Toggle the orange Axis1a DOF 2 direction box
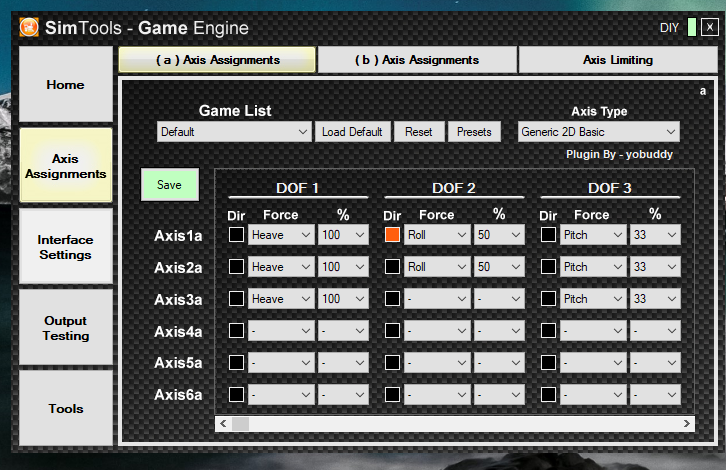Viewport: 726px width, 470px height. click(x=392, y=235)
